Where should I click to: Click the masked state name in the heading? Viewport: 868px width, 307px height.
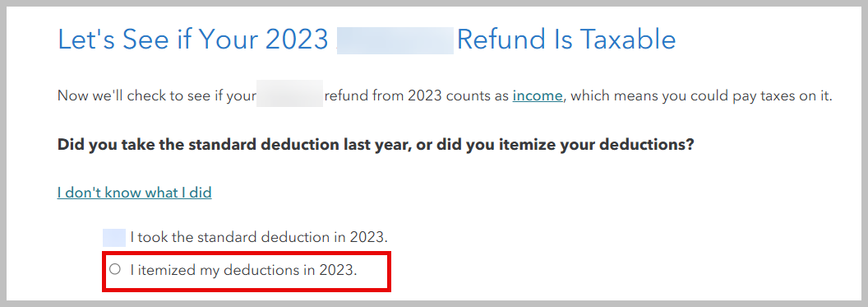point(395,40)
